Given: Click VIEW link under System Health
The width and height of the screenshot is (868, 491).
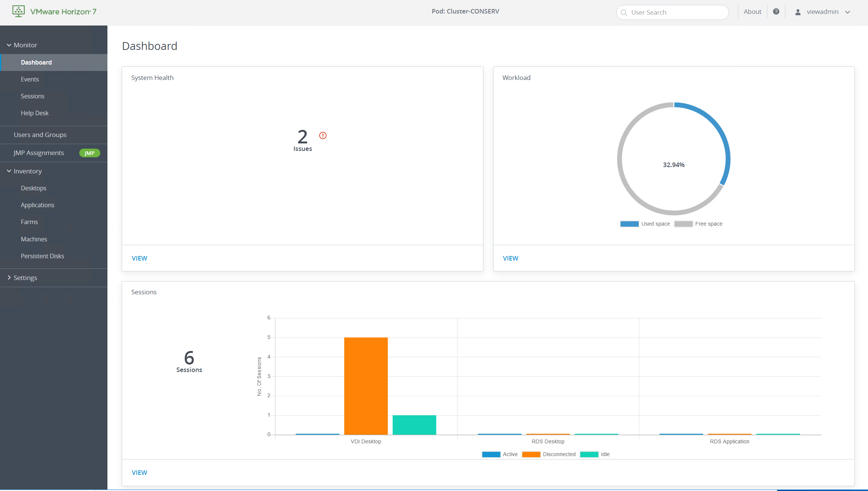Looking at the screenshot, I should (x=139, y=258).
